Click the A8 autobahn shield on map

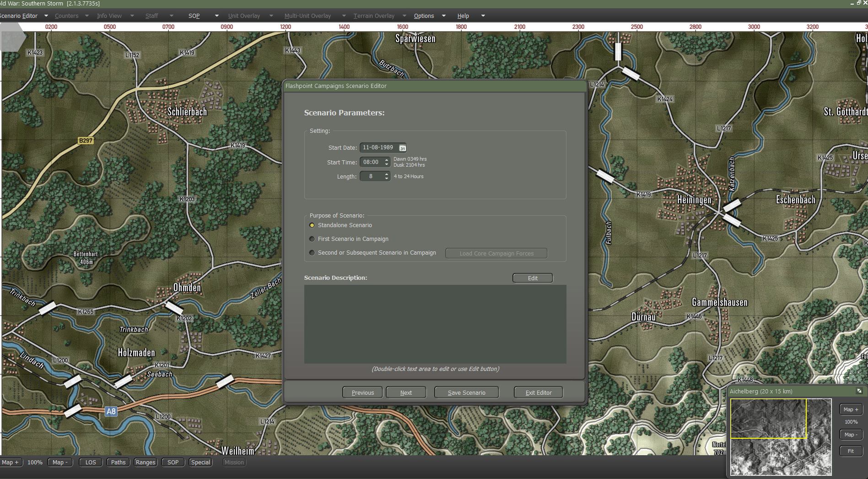111,411
